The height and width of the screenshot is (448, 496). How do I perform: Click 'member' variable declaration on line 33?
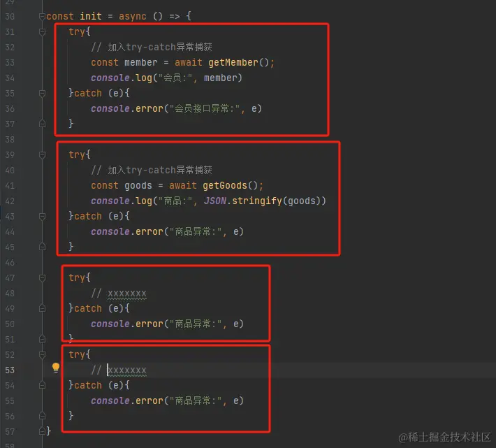click(140, 62)
